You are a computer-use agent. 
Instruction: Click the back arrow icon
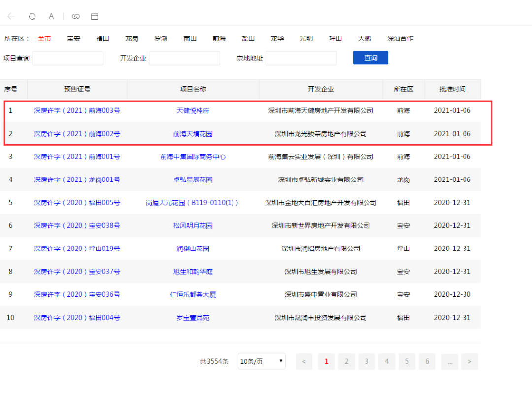coord(11,16)
